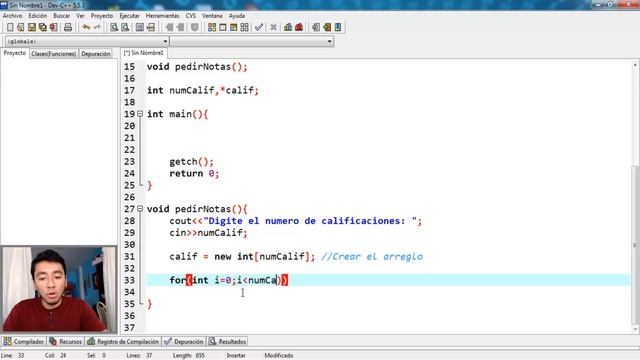Click the string "Digite el numero de calificaciones: "
The image size is (640, 360).
310,221
